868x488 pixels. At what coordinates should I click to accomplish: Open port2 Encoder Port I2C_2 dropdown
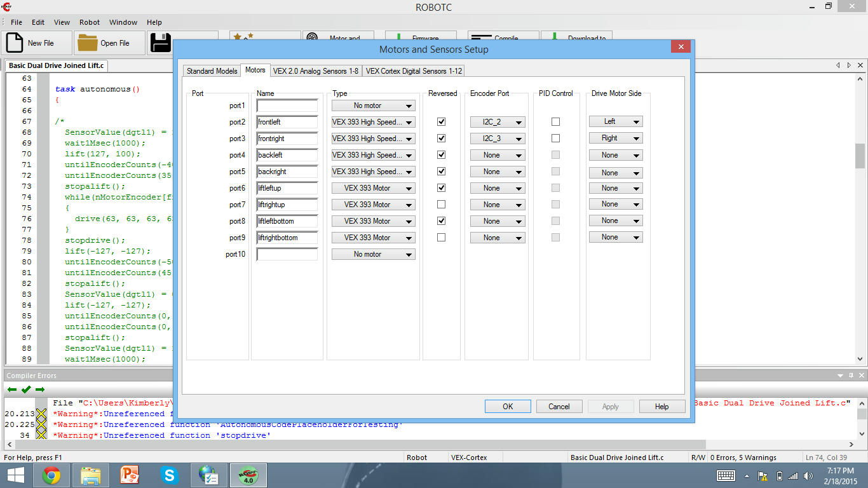pos(498,122)
